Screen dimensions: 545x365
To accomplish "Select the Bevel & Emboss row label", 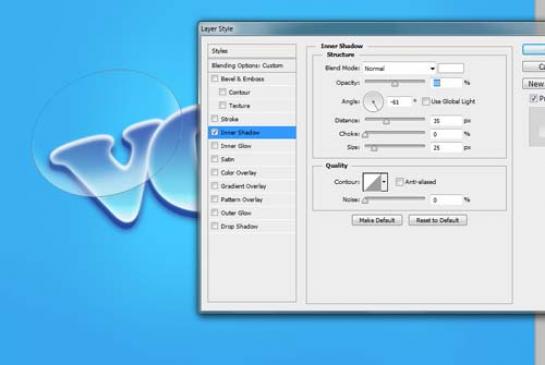I will pyautogui.click(x=242, y=79).
